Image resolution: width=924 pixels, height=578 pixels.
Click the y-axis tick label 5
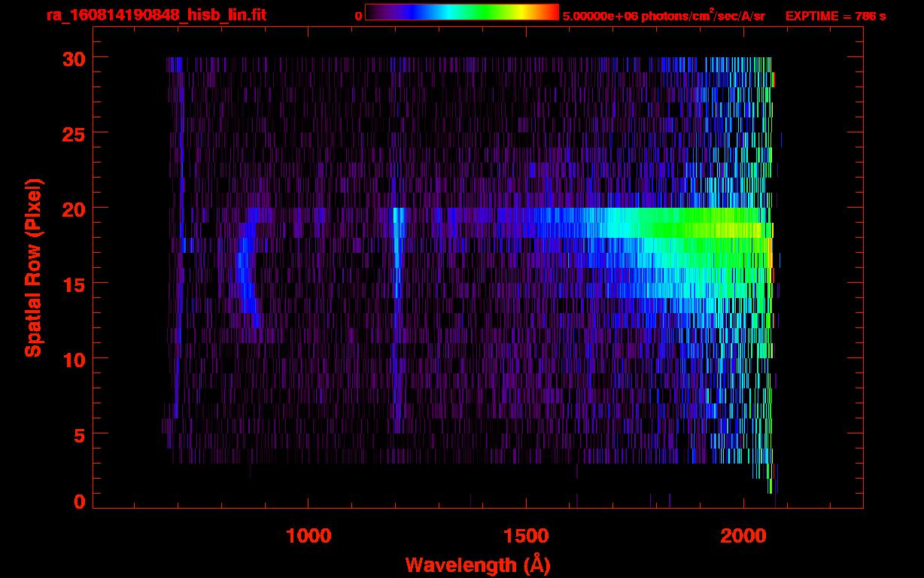click(x=78, y=434)
